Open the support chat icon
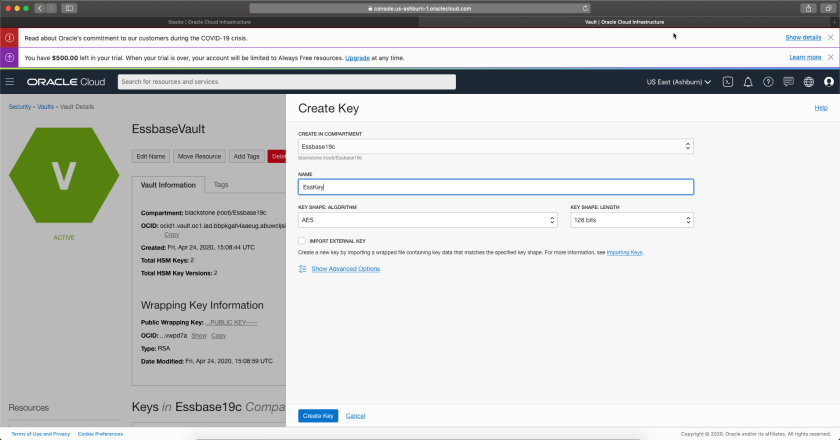 [x=788, y=81]
